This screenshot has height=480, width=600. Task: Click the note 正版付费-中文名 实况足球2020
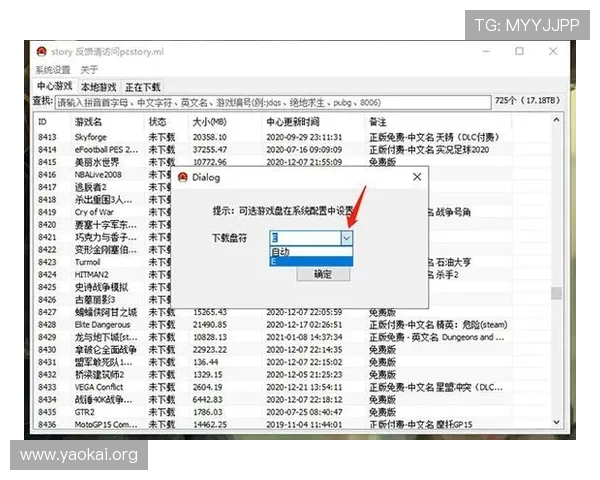coord(429,150)
